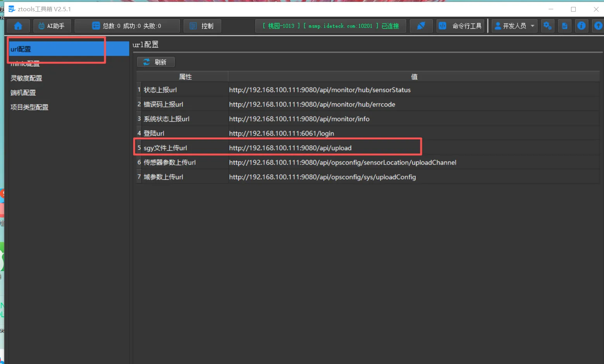The width and height of the screenshot is (604, 364).
Task: Click the 总数 成功 失败 task counter
Action: [x=127, y=26]
